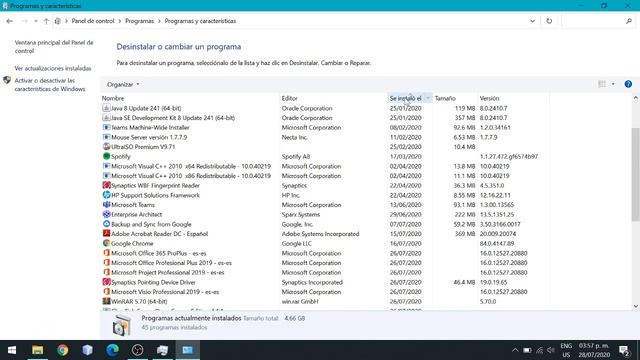Image resolution: width=640 pixels, height=360 pixels.
Task: Go back with the back arrow
Action: point(9,21)
